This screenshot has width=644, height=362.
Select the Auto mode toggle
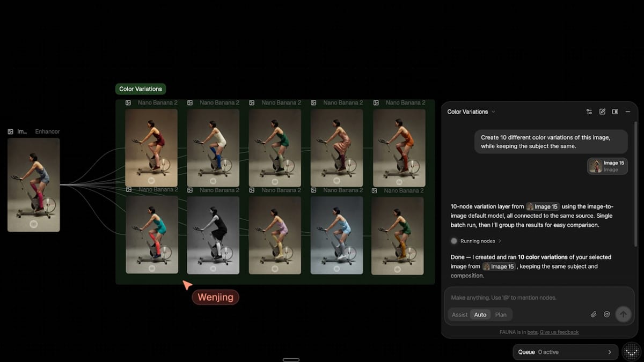point(480,314)
